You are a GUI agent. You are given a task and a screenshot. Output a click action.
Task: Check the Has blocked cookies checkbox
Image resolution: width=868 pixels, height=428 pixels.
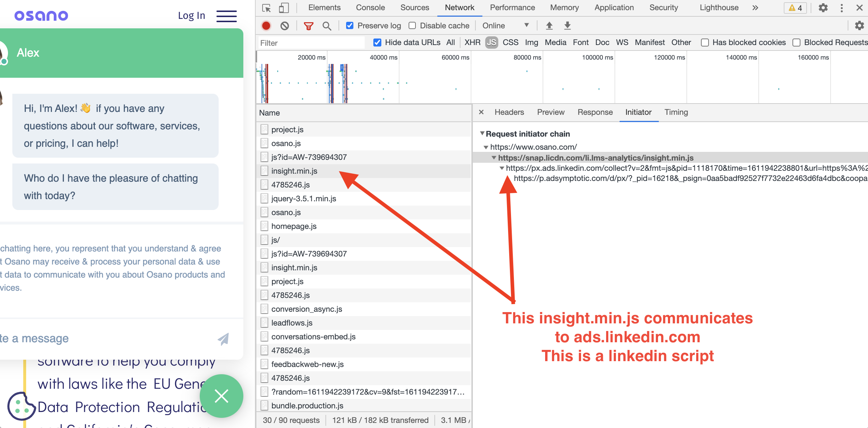point(705,43)
